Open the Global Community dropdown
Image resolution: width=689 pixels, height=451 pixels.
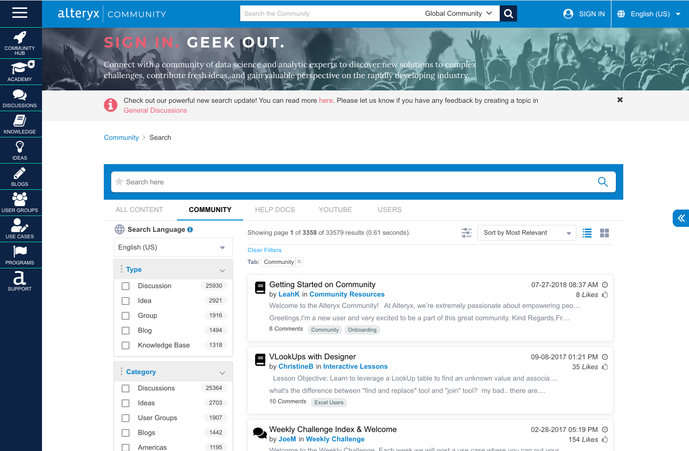tap(458, 14)
